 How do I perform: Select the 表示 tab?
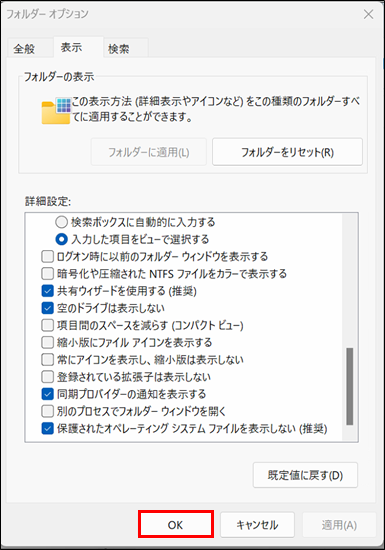point(72,47)
